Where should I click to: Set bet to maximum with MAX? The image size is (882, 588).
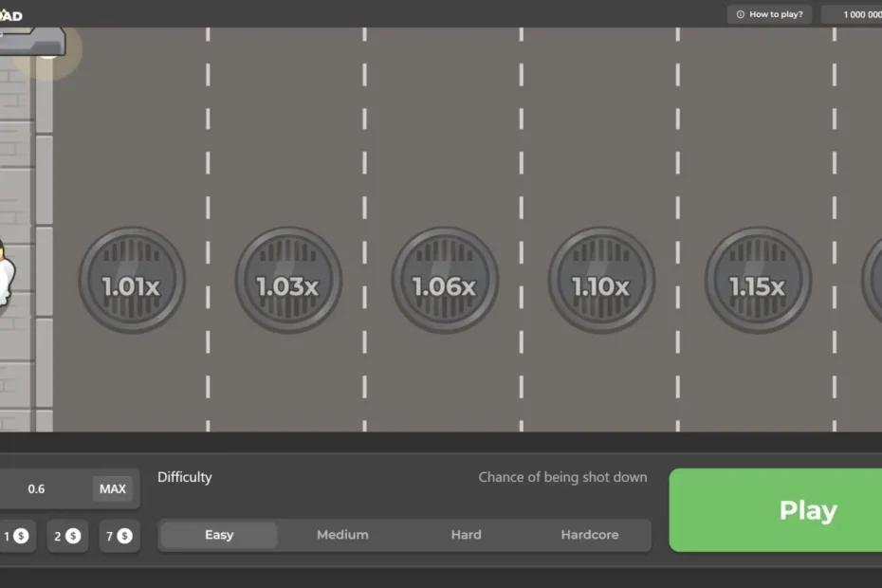point(113,489)
